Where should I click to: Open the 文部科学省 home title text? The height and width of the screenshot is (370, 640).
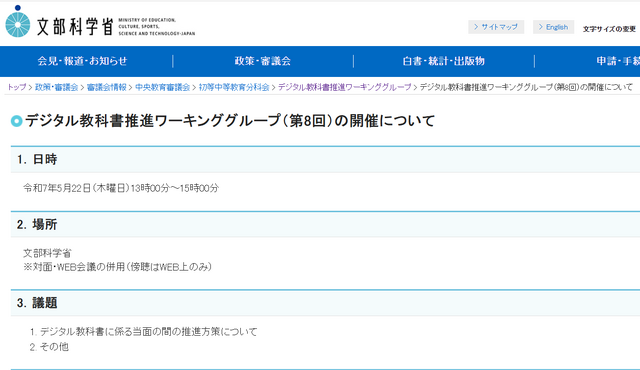75,27
